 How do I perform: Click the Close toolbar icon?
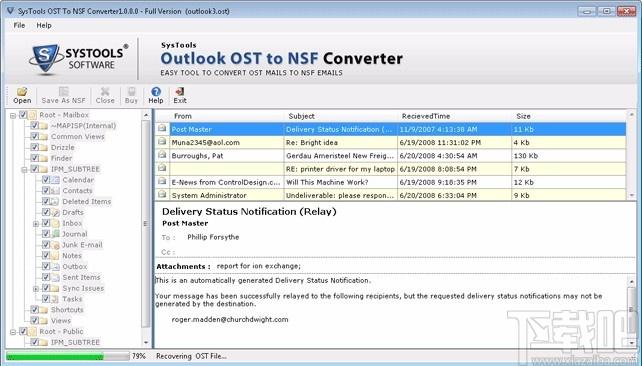(x=105, y=92)
